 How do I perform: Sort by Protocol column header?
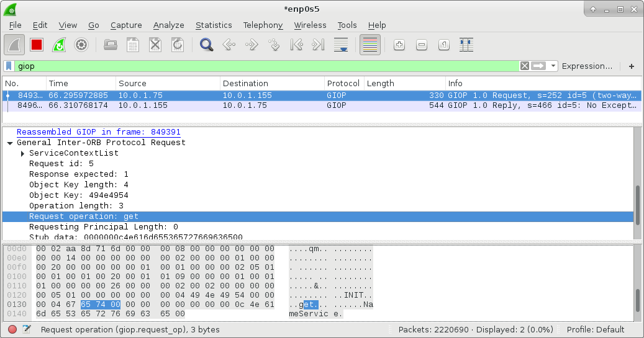pos(343,83)
